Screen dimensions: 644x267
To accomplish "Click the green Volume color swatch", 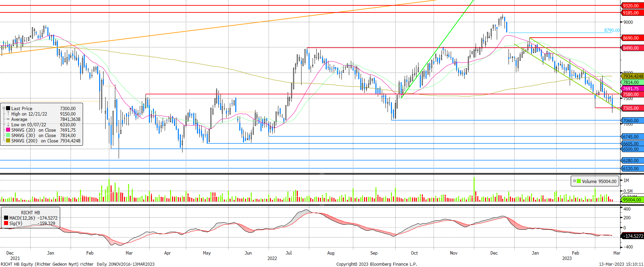I will point(579,181).
